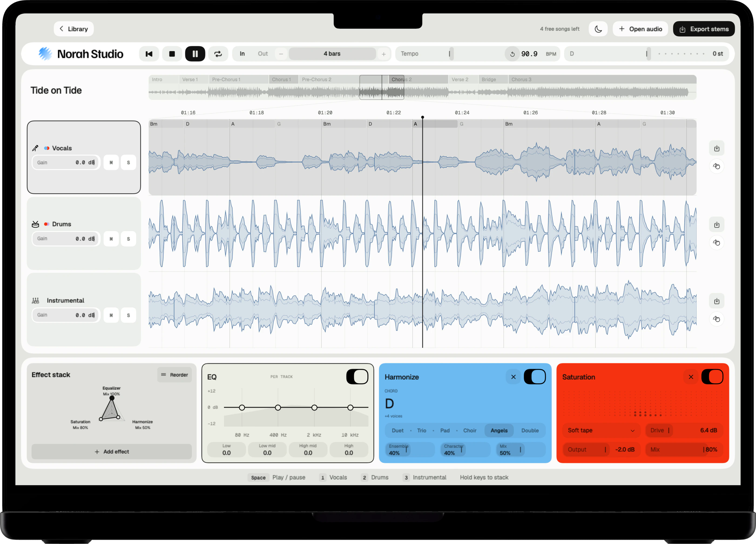Image resolution: width=756 pixels, height=544 pixels.
Task: Reorder the effect stack
Action: [174, 375]
